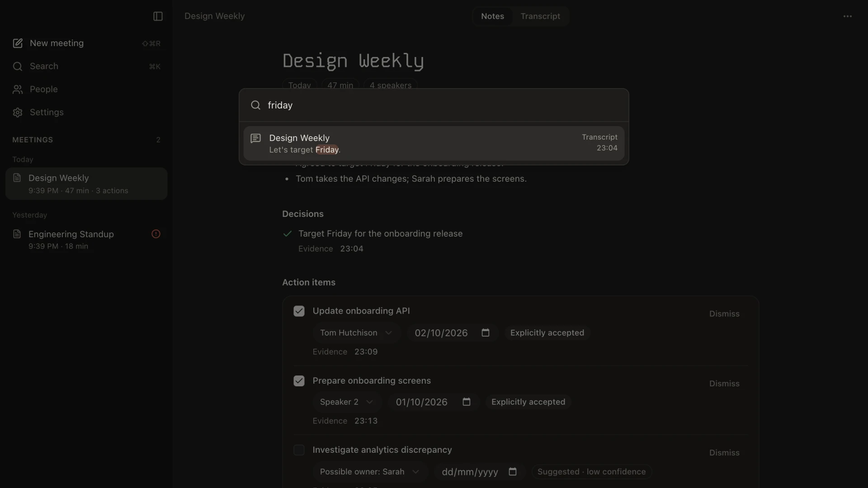Click the 'Decisions' heading
This screenshot has width=868, height=488.
[x=303, y=214]
